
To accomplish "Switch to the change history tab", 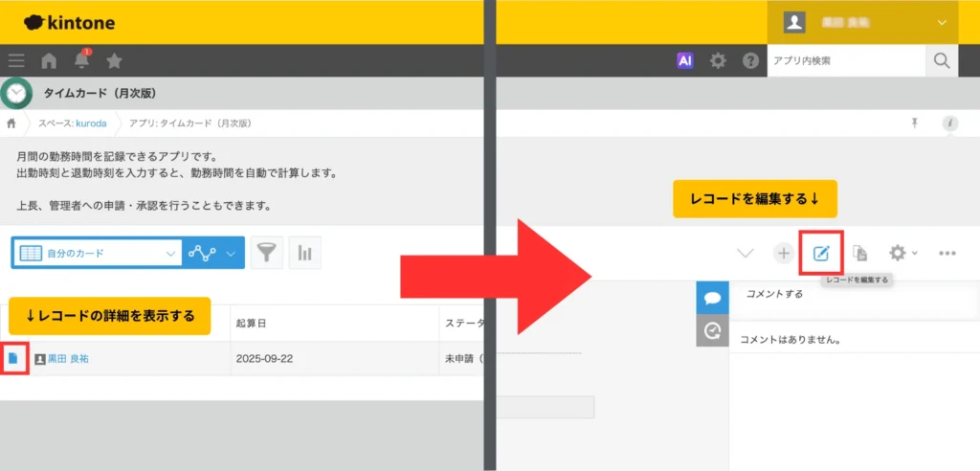I will tap(712, 330).
